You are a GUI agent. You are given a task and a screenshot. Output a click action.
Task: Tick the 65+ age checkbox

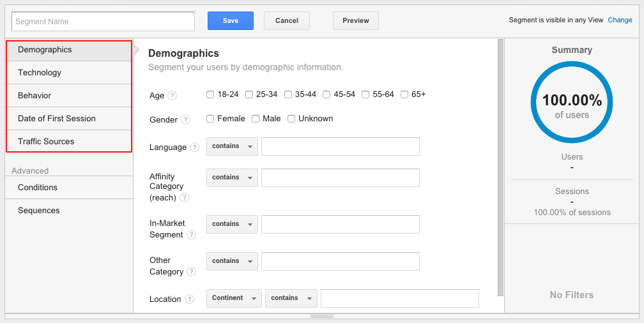pos(404,94)
